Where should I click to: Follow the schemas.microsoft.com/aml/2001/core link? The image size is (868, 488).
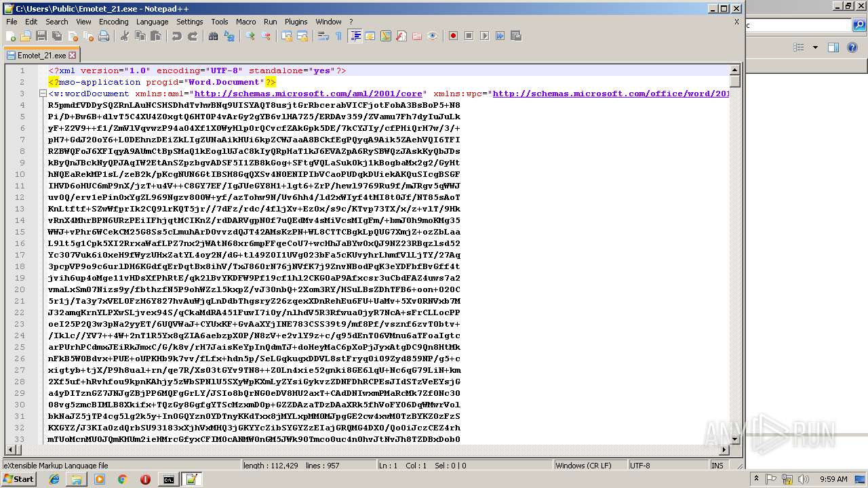(x=309, y=94)
